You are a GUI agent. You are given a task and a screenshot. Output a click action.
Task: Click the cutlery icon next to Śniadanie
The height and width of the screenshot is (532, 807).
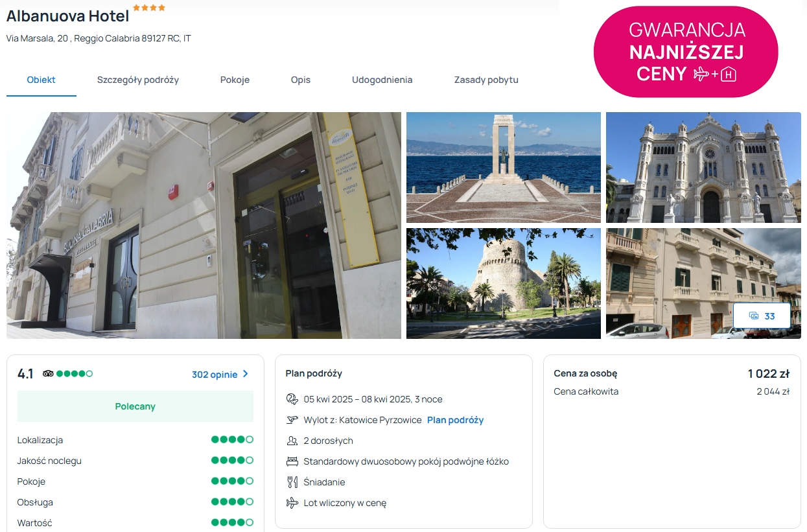[x=292, y=482]
